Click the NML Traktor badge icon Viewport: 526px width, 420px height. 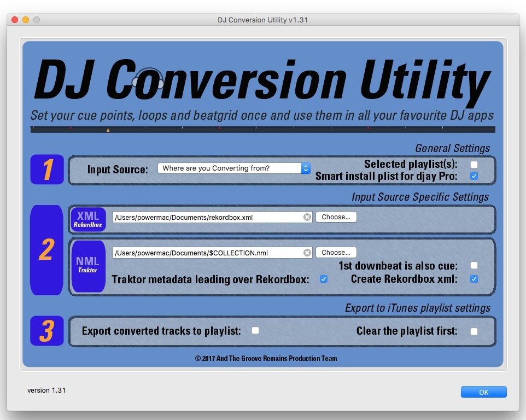click(89, 266)
